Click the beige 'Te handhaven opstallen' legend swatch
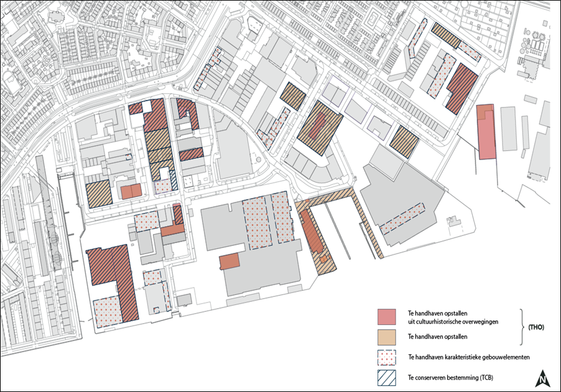 tap(386, 337)
